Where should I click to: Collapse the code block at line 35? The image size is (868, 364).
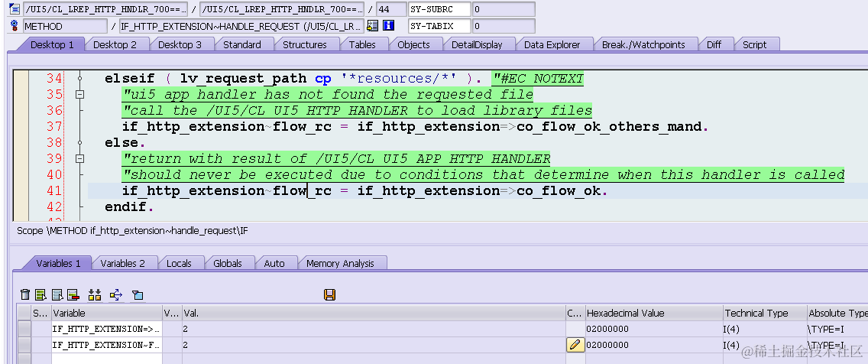[x=79, y=95]
